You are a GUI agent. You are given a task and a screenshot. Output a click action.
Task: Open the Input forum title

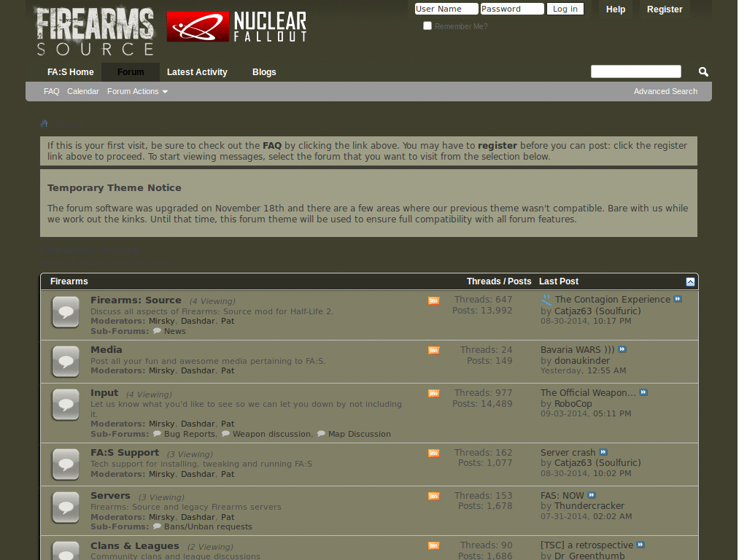click(x=104, y=393)
